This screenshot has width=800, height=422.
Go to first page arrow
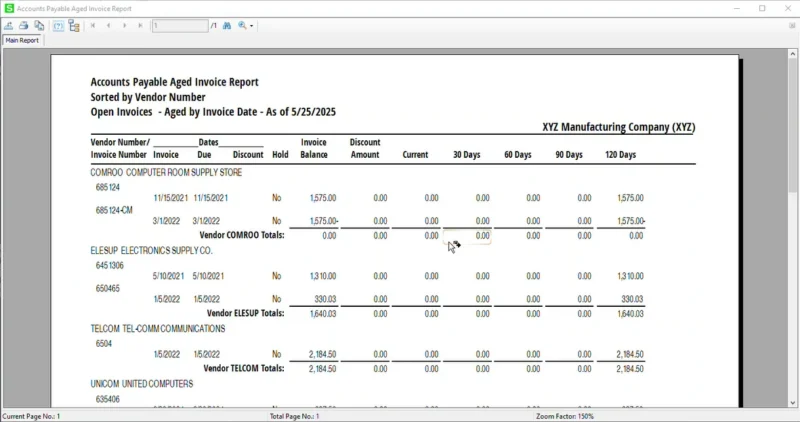pos(93,26)
